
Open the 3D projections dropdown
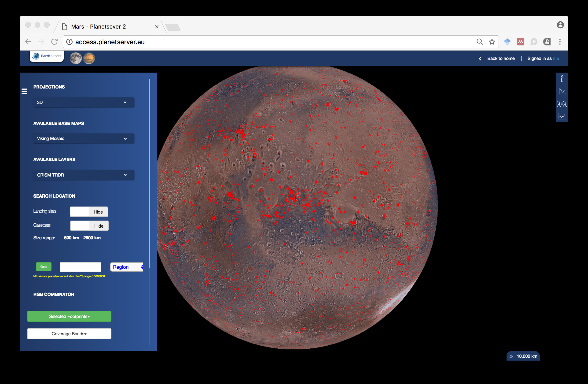[x=84, y=102]
